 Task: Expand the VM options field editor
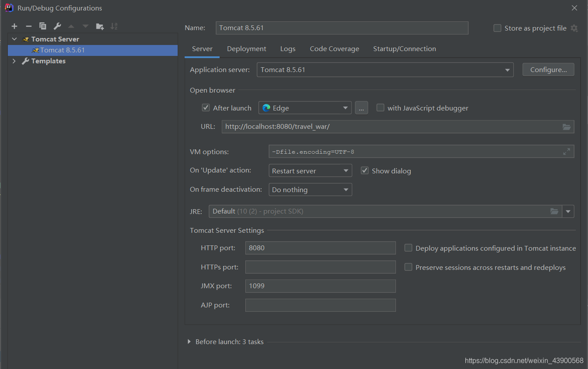(567, 152)
